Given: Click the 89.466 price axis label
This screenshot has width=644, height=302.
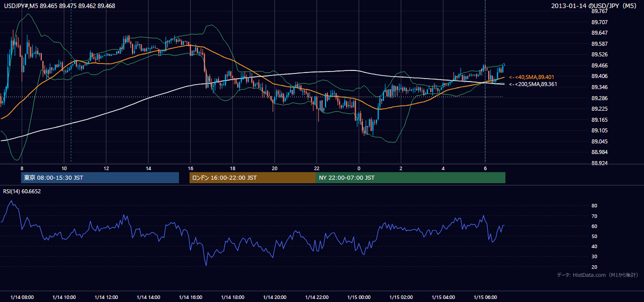Looking at the screenshot, I should (x=599, y=65).
